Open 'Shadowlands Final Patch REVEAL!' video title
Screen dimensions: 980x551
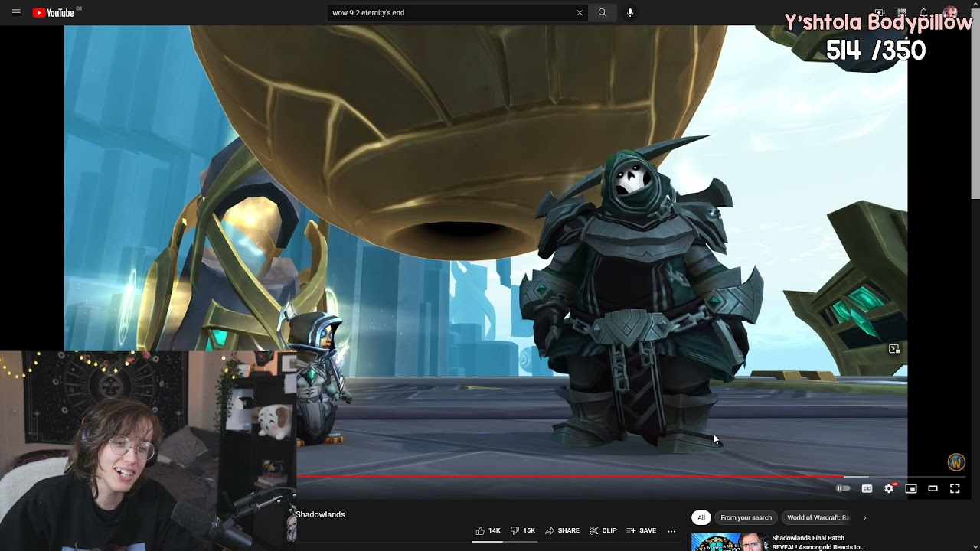tap(818, 543)
